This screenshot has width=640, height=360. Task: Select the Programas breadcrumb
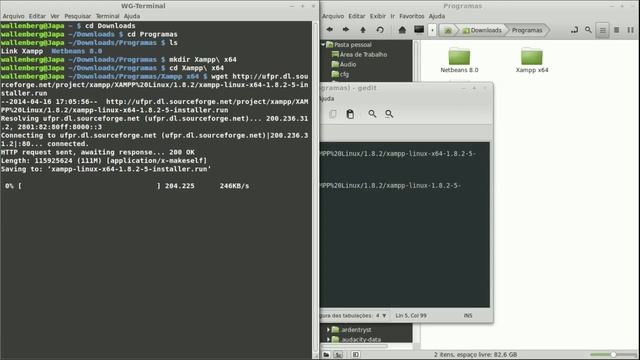[527, 30]
